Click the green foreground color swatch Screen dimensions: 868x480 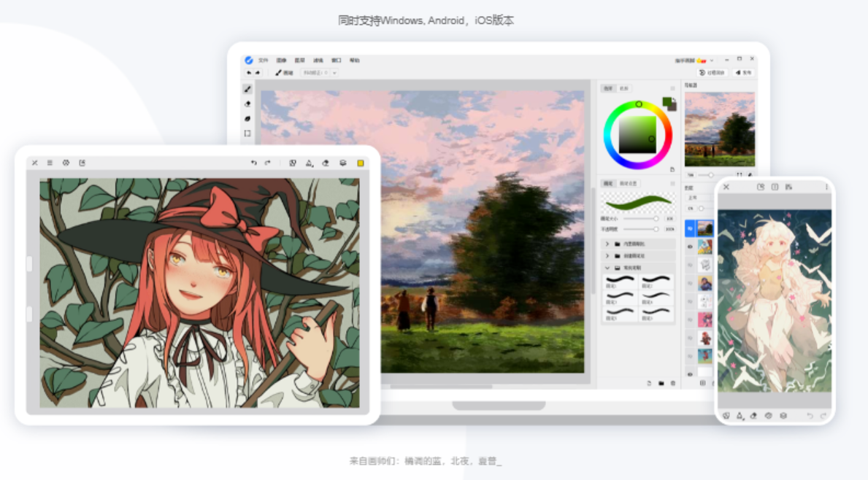click(667, 101)
